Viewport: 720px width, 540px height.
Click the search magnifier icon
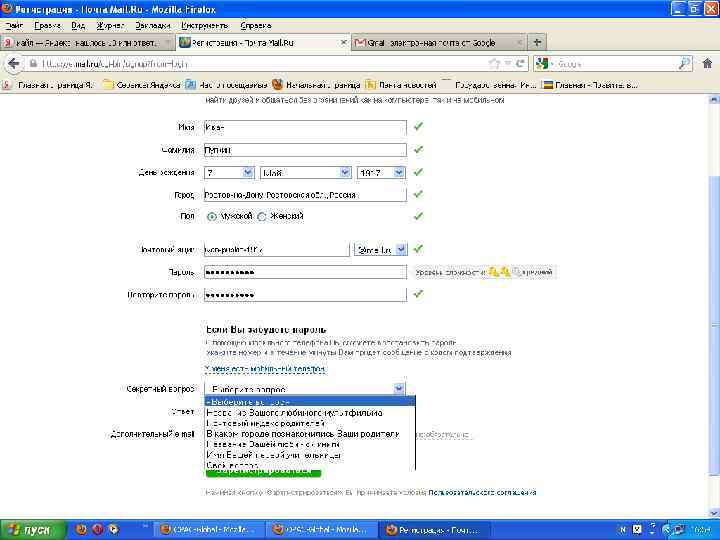(684, 64)
